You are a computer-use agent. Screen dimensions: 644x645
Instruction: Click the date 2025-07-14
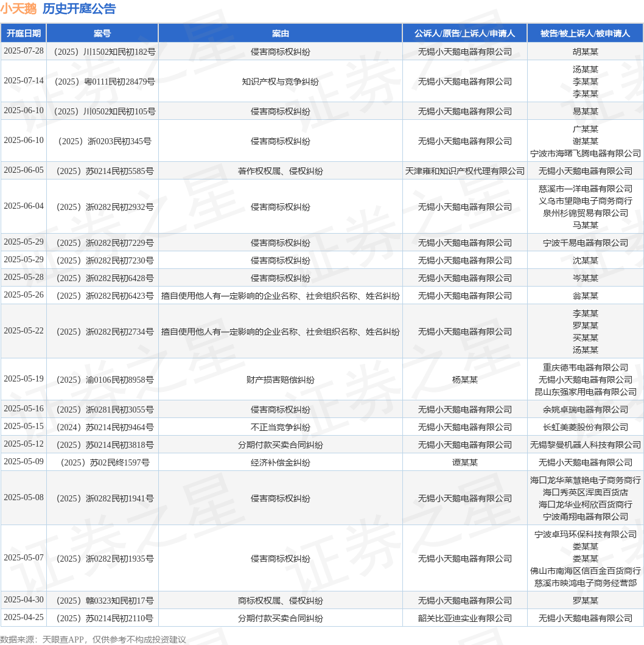click(24, 80)
